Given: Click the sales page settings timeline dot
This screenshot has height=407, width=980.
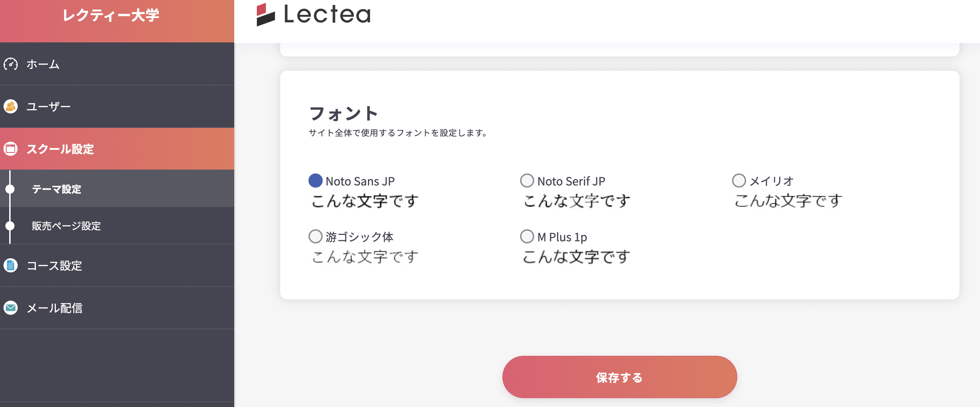Looking at the screenshot, I should point(10,226).
